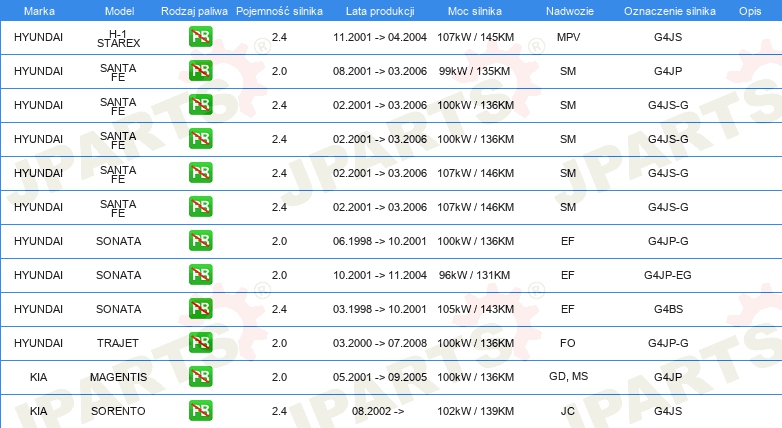Select SANTA FE model in the G4JP row
The image size is (782, 428).
pyautogui.click(x=118, y=72)
